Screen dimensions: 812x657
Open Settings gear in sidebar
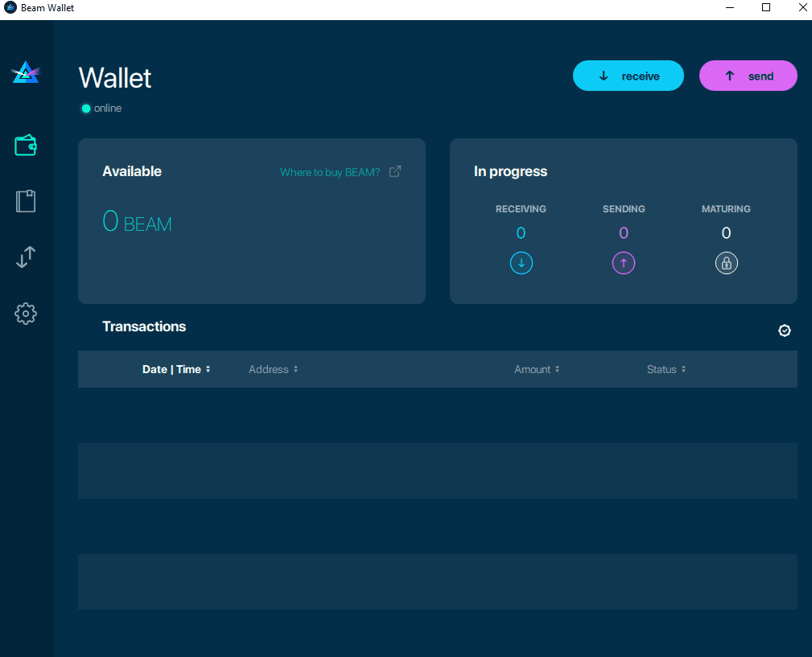point(26,314)
